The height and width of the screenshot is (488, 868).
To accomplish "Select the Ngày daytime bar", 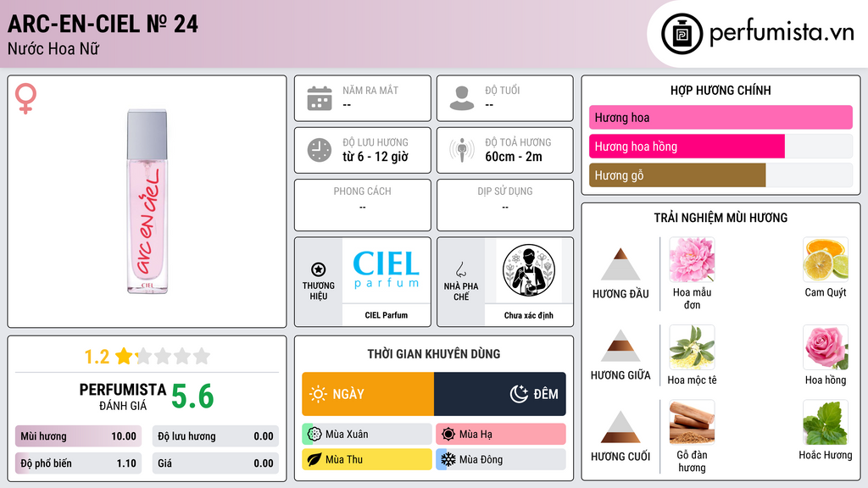I will point(368,394).
